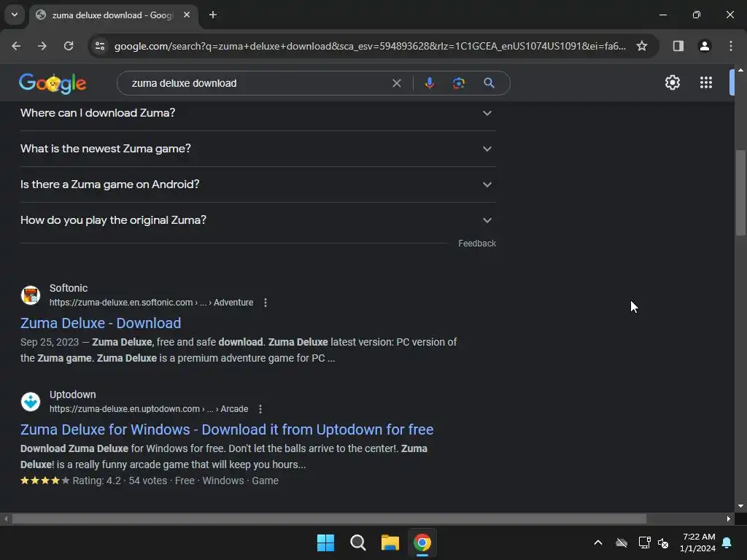This screenshot has width=747, height=560.
Task: Click the scroll right arrow
Action: click(729, 518)
